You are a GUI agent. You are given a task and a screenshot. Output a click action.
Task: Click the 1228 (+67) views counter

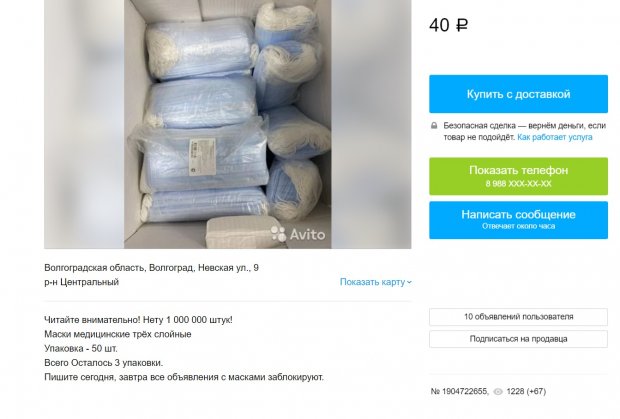[x=526, y=391]
